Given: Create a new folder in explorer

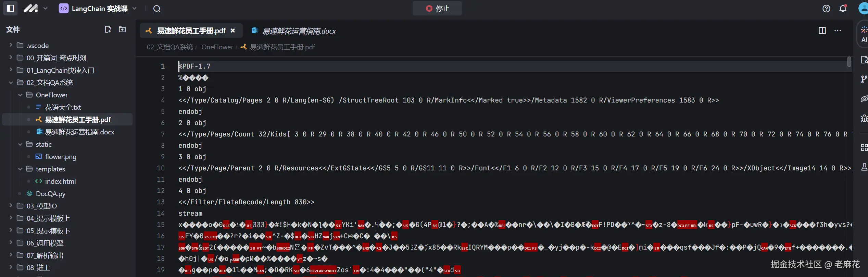Looking at the screenshot, I should pyautogui.click(x=122, y=29).
